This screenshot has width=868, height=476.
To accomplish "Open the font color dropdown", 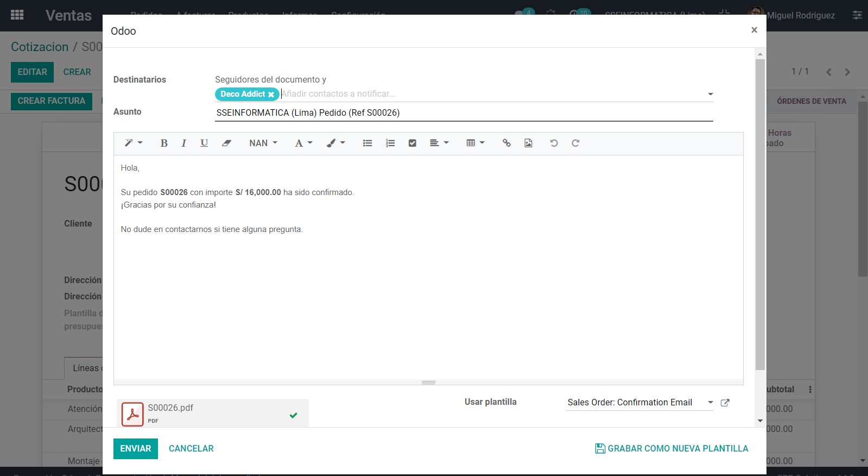I will point(303,143).
